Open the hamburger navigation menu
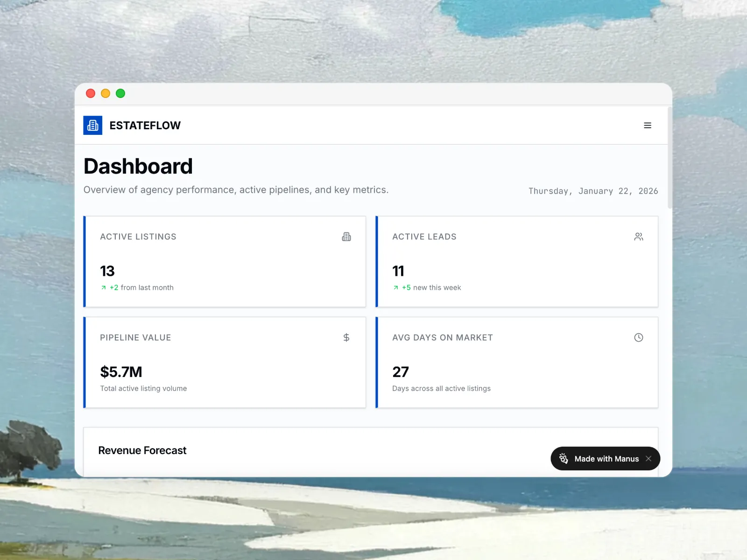Image resolution: width=747 pixels, height=560 pixels. (648, 125)
